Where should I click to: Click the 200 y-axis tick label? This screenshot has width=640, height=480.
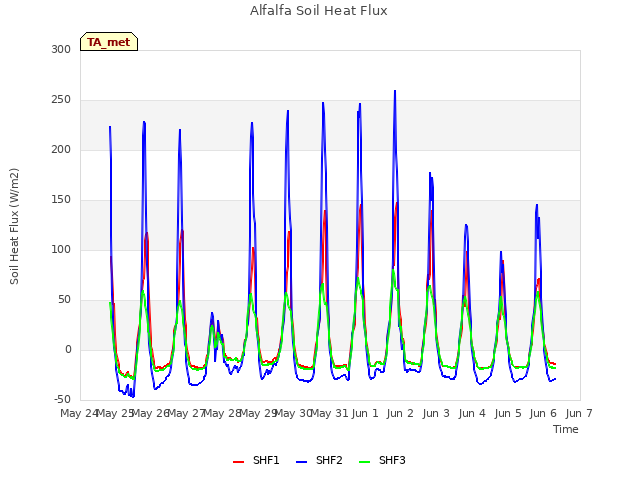tap(61, 150)
